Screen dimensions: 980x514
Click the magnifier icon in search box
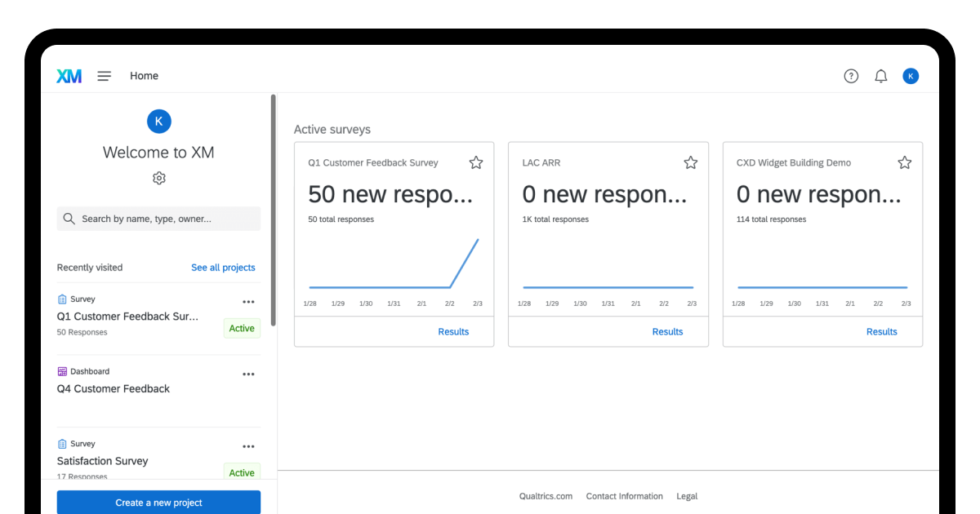71,219
